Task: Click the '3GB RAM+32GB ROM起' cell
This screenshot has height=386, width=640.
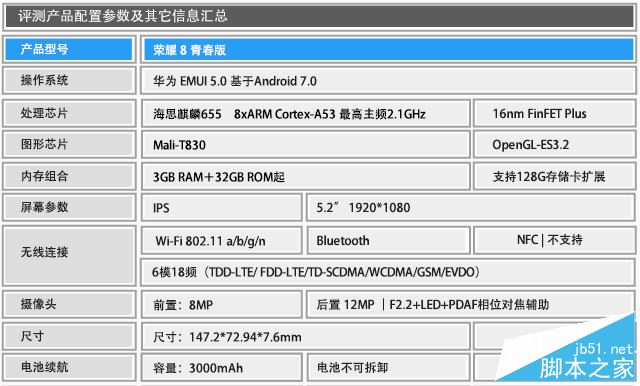Action: (306, 176)
